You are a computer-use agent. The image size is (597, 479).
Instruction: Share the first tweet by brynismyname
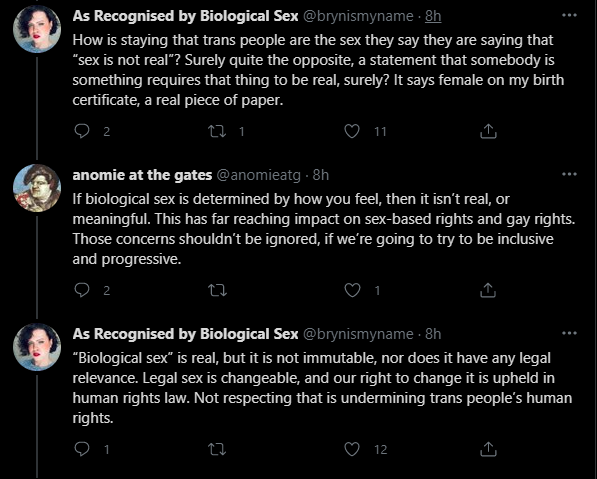(x=488, y=131)
